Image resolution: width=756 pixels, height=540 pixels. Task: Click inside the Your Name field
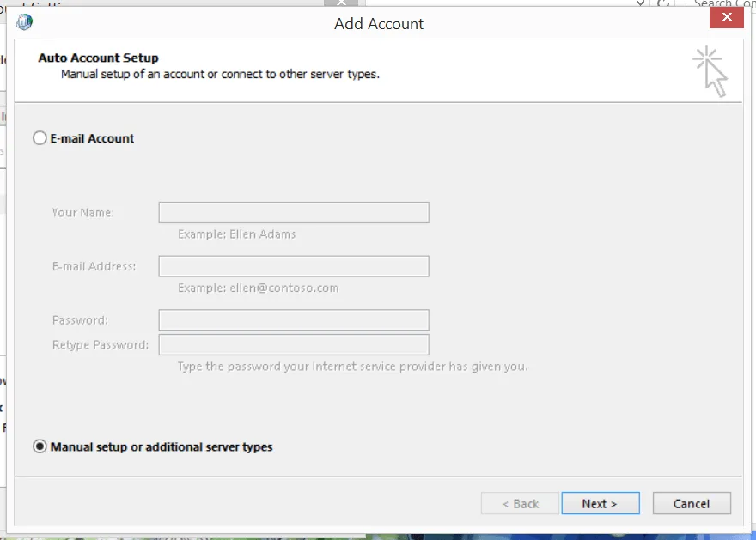click(293, 212)
